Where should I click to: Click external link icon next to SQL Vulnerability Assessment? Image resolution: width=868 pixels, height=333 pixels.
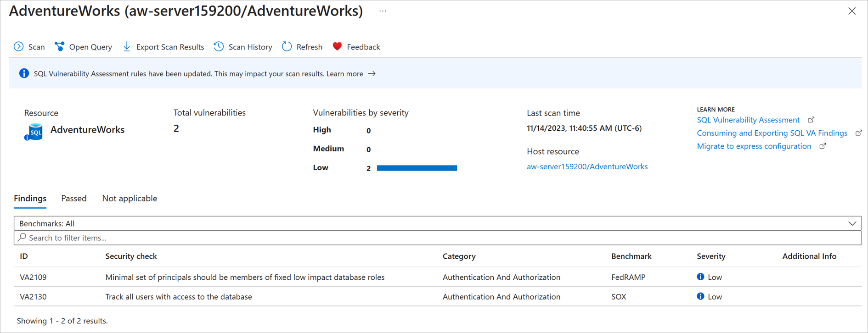pyautogui.click(x=811, y=120)
